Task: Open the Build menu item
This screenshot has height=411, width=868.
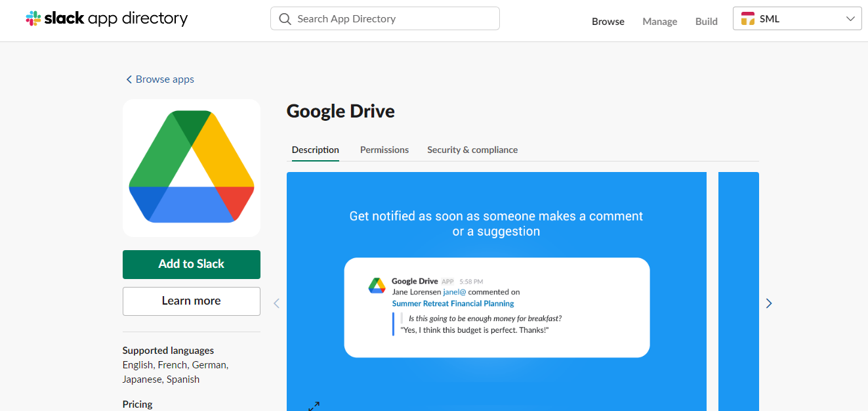Action: pos(706,21)
